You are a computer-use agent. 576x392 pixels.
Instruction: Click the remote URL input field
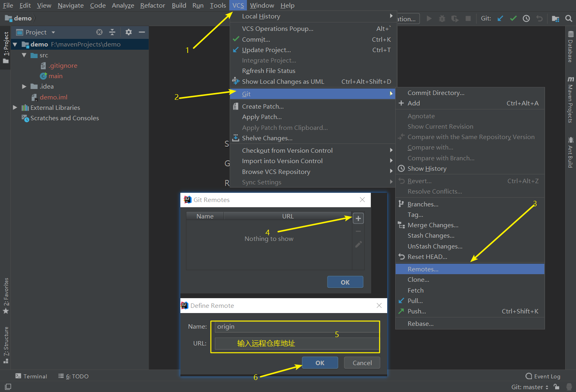coord(297,344)
